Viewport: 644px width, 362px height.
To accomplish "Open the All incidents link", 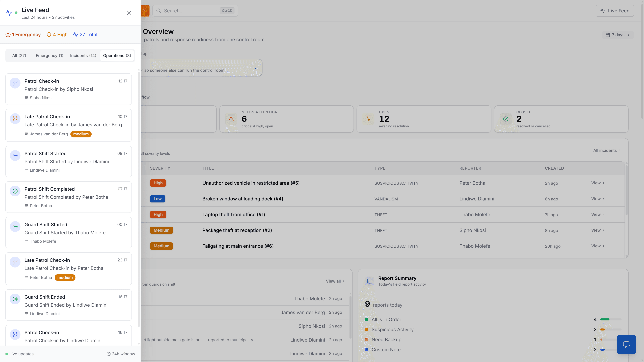I will pyautogui.click(x=607, y=150).
